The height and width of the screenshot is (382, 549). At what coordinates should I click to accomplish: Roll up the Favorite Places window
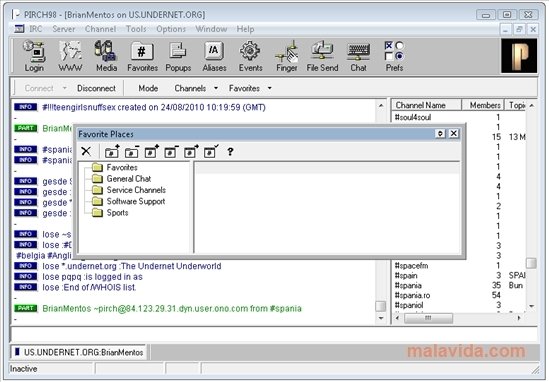click(x=440, y=133)
